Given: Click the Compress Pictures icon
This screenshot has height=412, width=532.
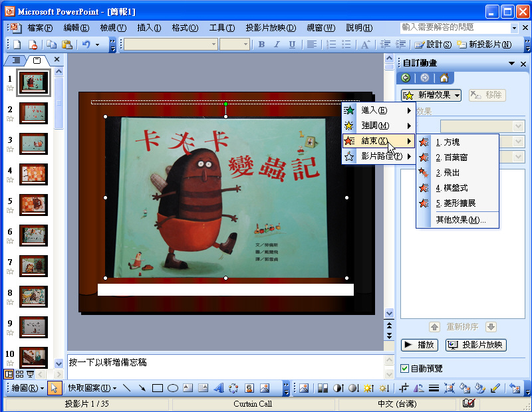Looking at the screenshot, I should [450, 387].
